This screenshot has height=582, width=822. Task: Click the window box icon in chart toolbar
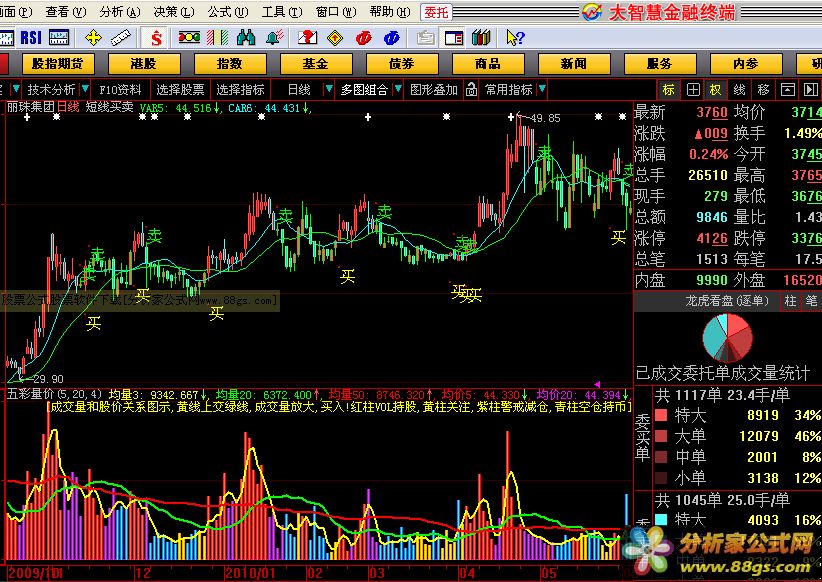click(787, 90)
